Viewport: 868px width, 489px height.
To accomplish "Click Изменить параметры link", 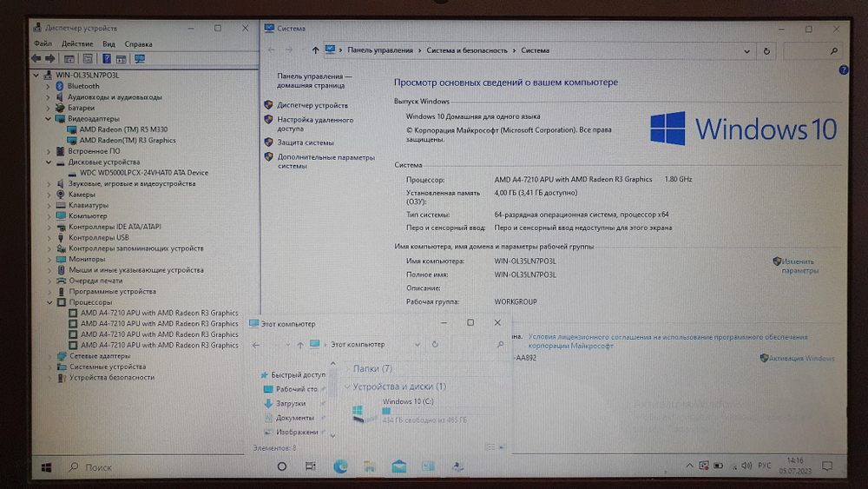I will pyautogui.click(x=799, y=266).
